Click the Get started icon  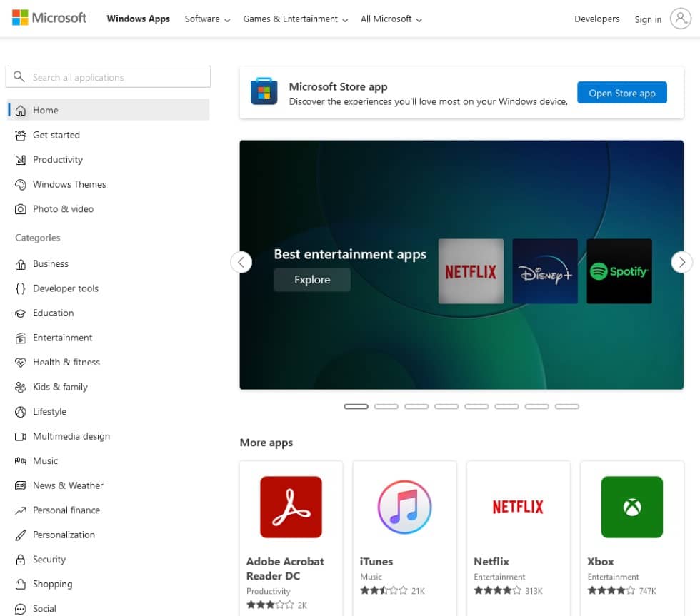click(x=21, y=135)
